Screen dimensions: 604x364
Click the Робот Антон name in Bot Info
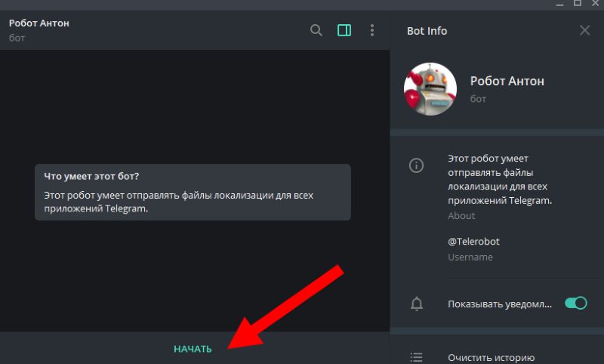(507, 82)
